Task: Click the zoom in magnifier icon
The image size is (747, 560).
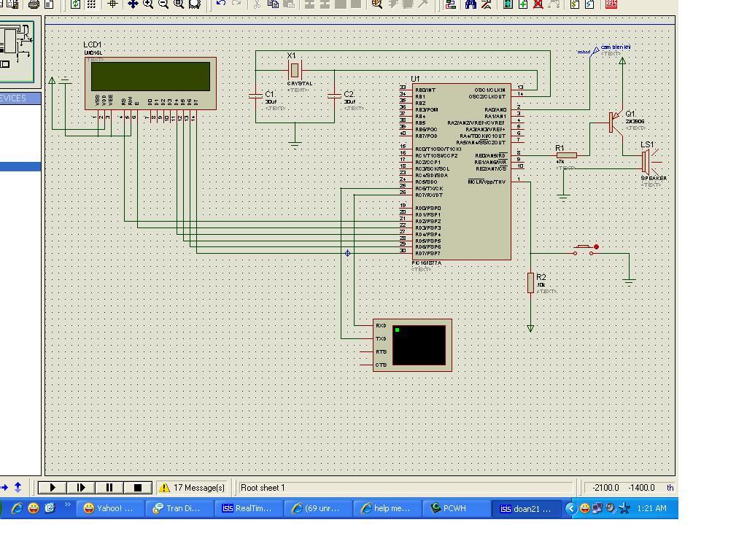Action: tap(148, 4)
